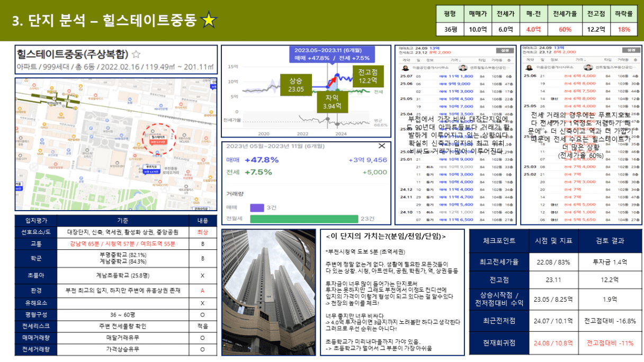Close the 2023년 05월~2023년 11월 summary panel
This screenshot has width=644, height=362.
382,146
